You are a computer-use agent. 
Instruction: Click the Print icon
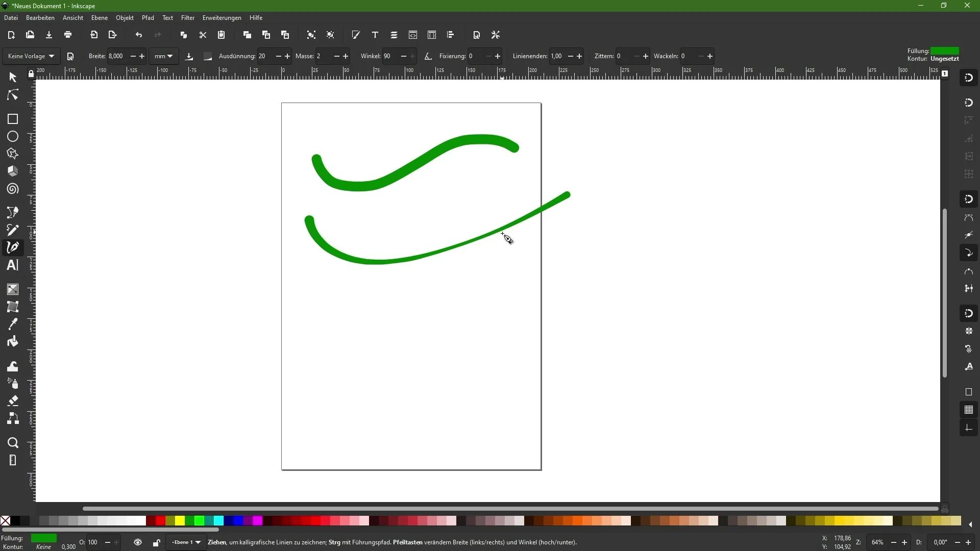click(x=68, y=35)
